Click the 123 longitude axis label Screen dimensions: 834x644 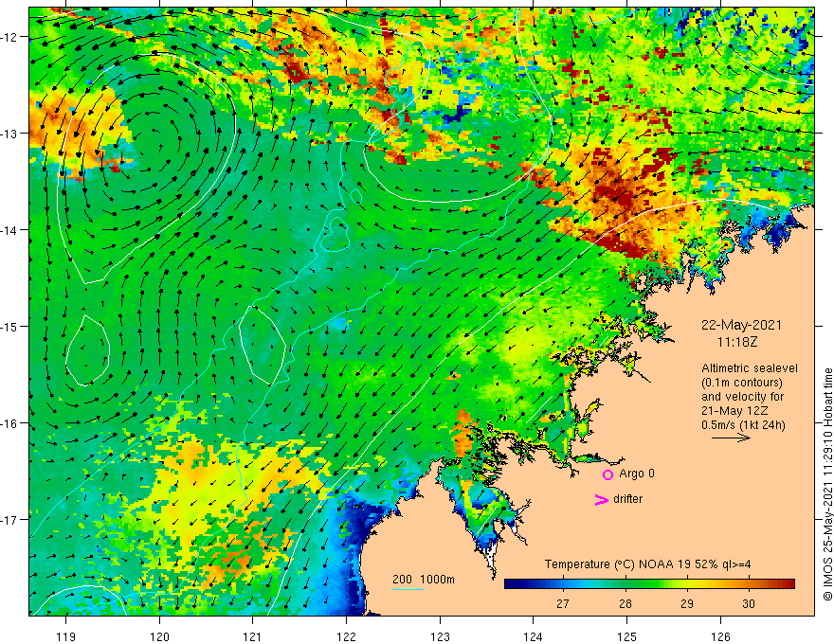click(440, 636)
